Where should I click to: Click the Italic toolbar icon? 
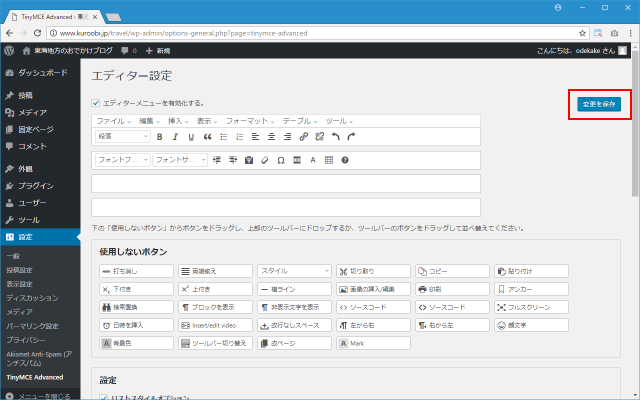tap(175, 136)
